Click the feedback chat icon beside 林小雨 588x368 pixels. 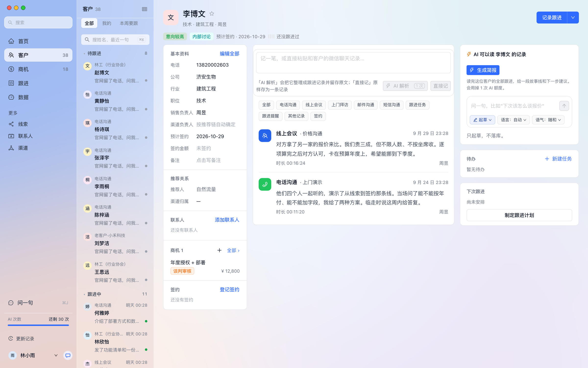68,355
